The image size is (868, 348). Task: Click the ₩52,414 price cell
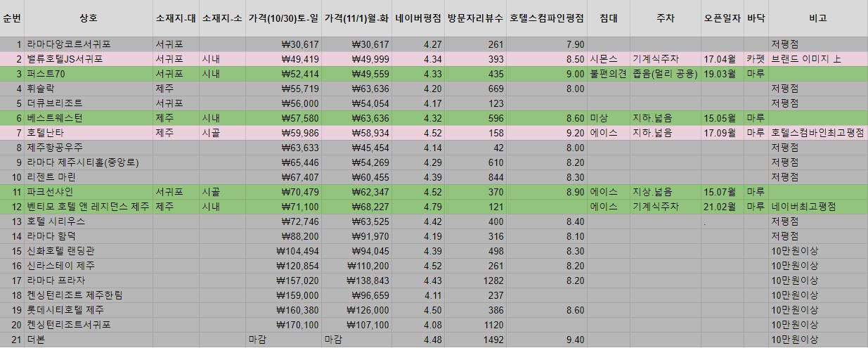click(283, 74)
